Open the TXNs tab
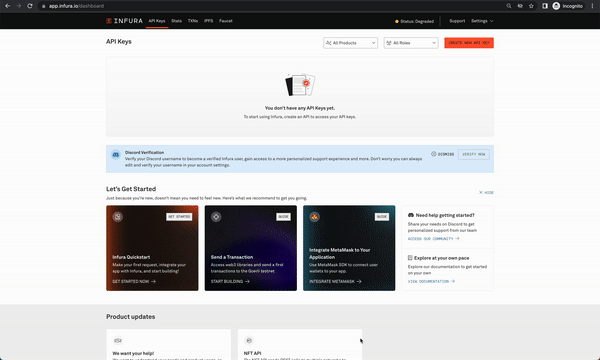The height and width of the screenshot is (360, 600). (x=193, y=21)
